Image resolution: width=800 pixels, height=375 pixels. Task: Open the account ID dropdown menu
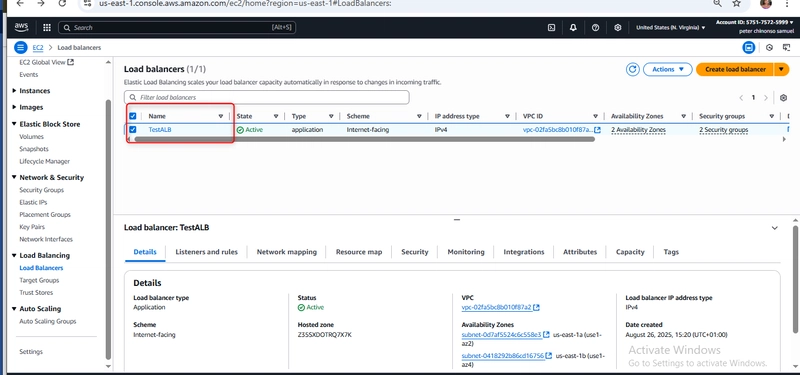point(755,22)
